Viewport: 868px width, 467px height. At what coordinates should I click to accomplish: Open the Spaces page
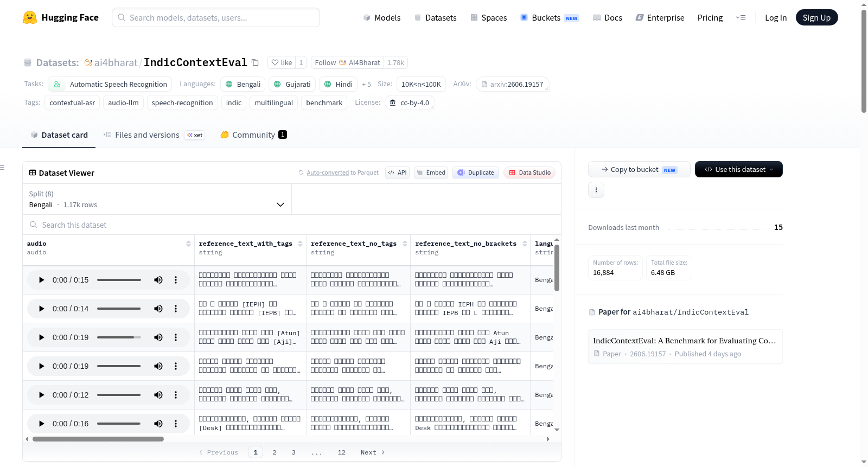488,17
